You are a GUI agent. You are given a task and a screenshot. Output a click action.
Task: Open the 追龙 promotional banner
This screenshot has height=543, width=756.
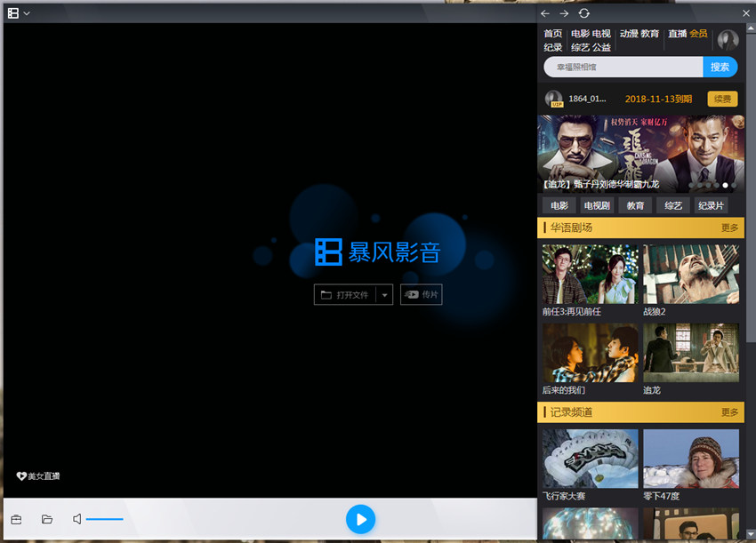(x=640, y=154)
